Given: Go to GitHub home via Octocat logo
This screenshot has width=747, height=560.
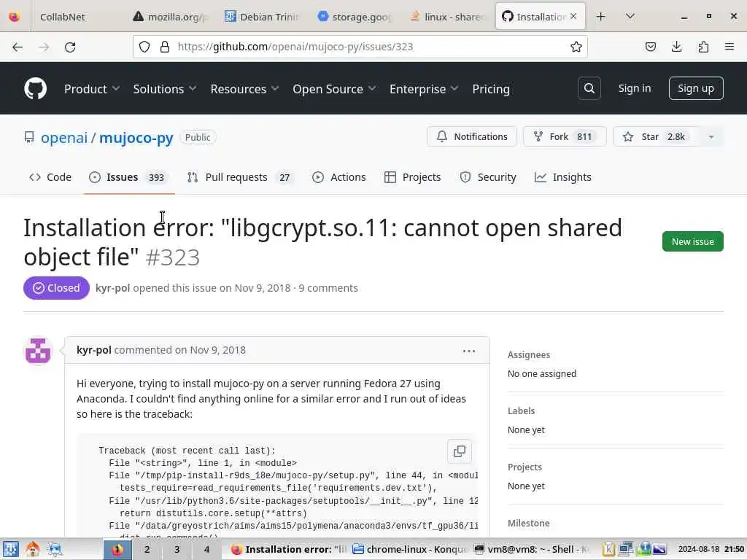Looking at the screenshot, I should (x=35, y=88).
